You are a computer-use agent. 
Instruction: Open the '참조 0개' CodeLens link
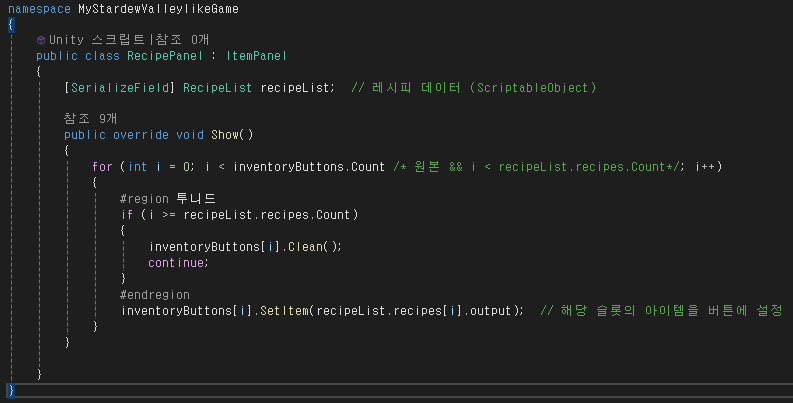click(x=182, y=39)
